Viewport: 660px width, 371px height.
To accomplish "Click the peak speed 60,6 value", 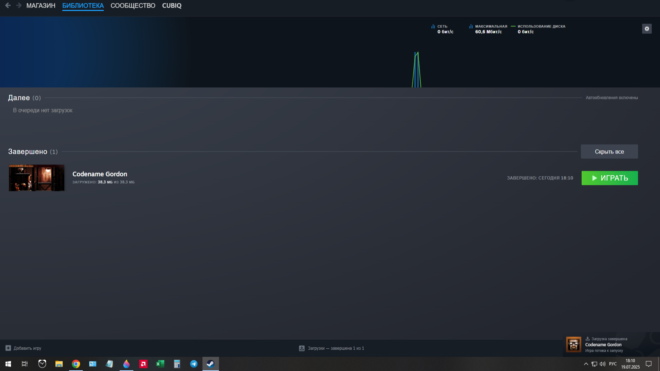I will [x=488, y=32].
